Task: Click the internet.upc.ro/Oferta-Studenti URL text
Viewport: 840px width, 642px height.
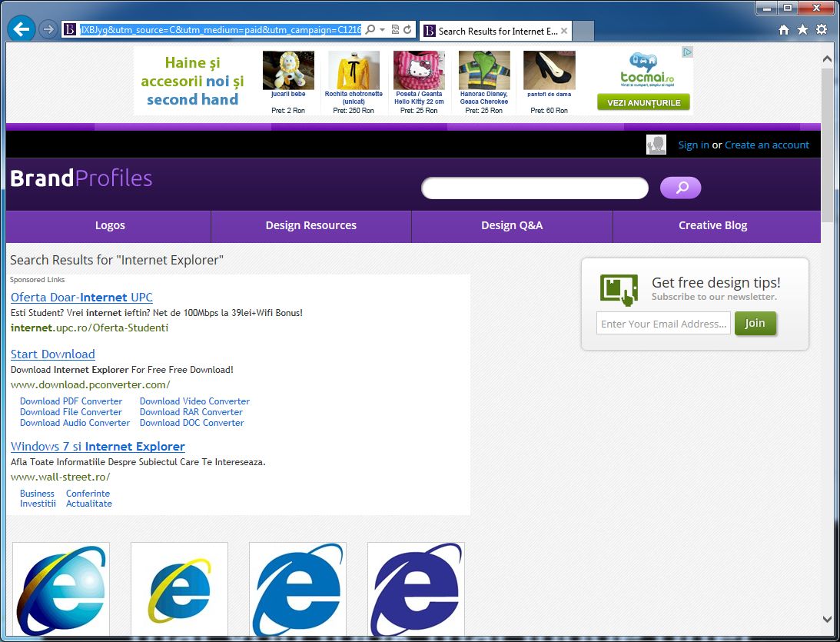Action: pyautogui.click(x=89, y=328)
